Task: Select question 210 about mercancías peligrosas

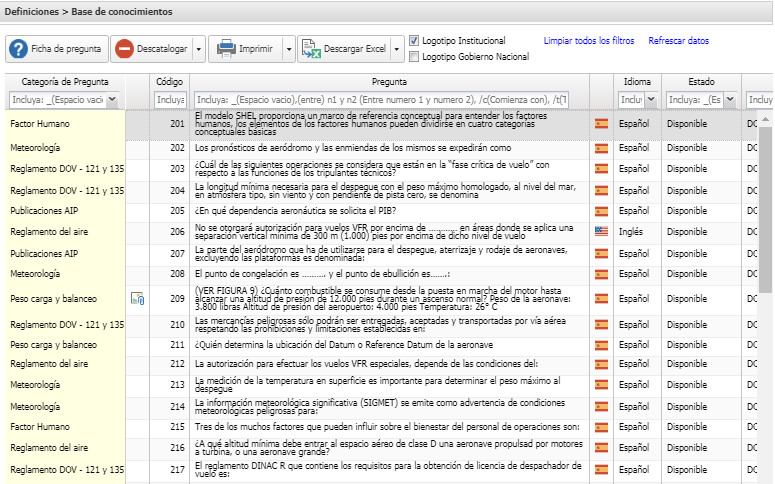Action: [x=380, y=325]
